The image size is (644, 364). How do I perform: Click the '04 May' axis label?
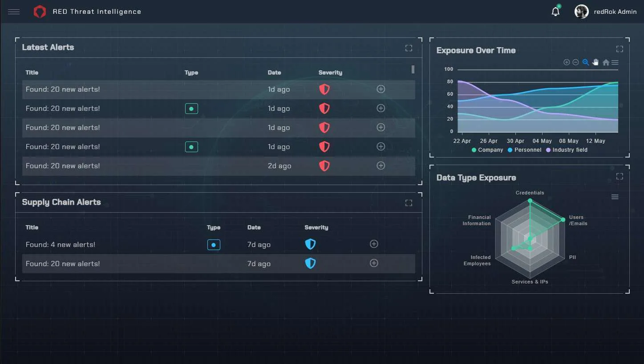(x=542, y=141)
